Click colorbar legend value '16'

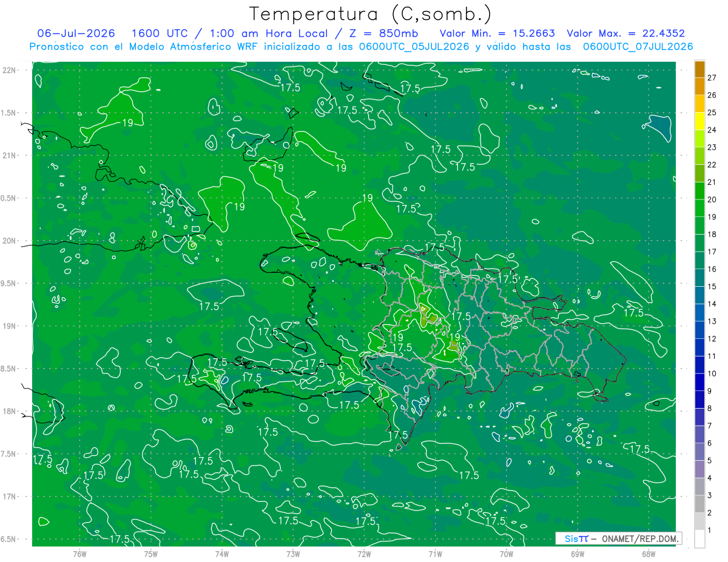click(x=712, y=269)
